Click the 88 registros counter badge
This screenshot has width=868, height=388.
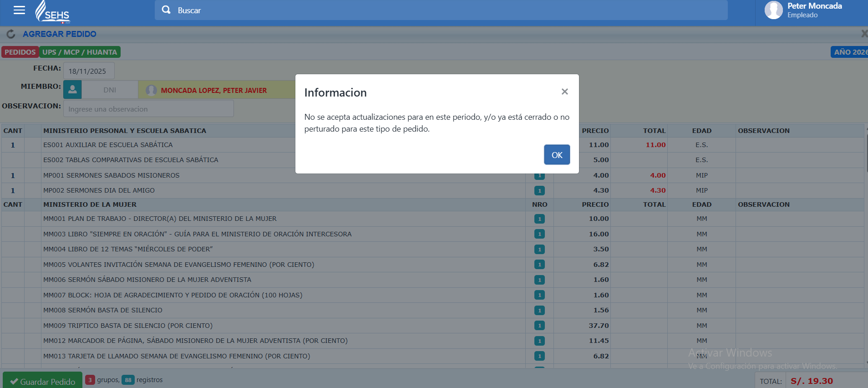coord(128,380)
